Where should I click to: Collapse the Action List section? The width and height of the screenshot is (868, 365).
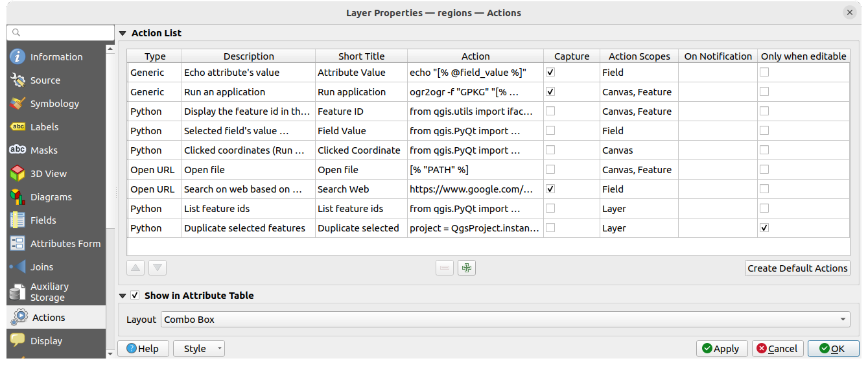pos(123,33)
